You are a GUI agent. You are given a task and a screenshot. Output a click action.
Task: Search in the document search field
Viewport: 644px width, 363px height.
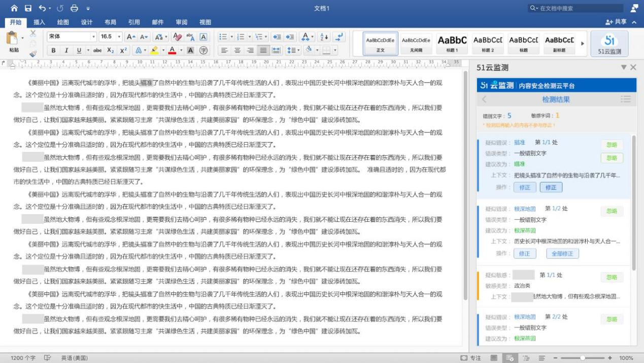[x=575, y=8]
